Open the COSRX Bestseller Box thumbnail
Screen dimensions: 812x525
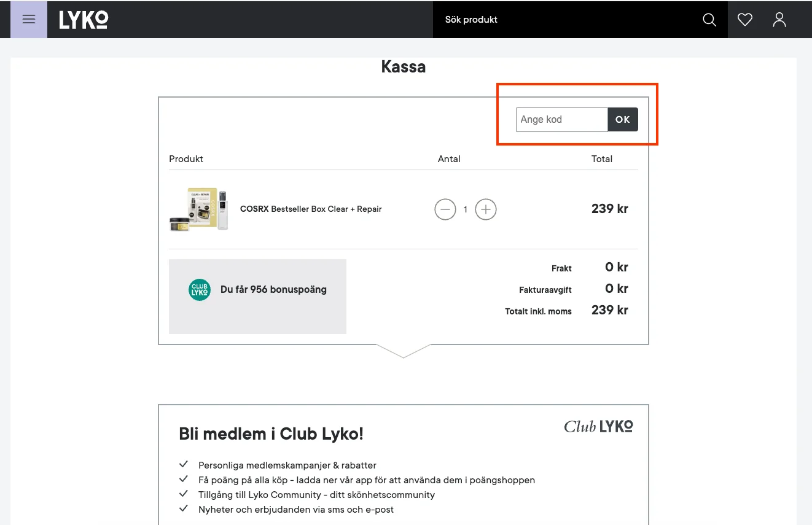point(199,209)
